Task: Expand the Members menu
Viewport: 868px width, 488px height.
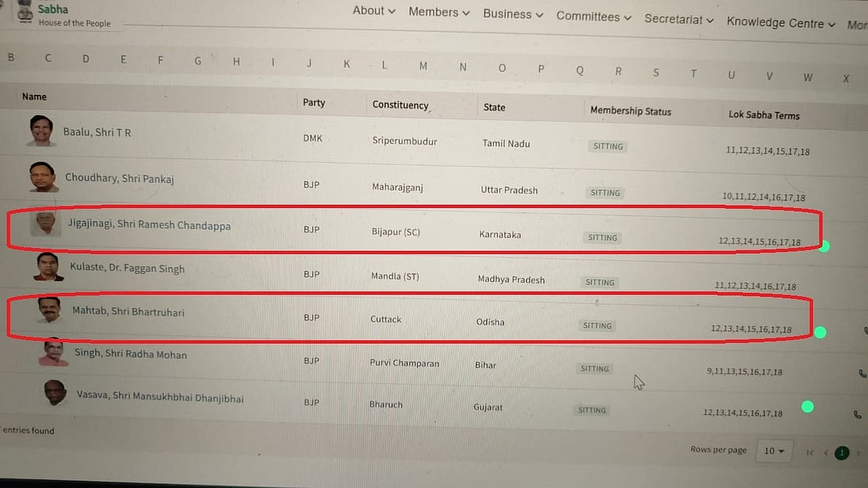Action: (x=438, y=12)
